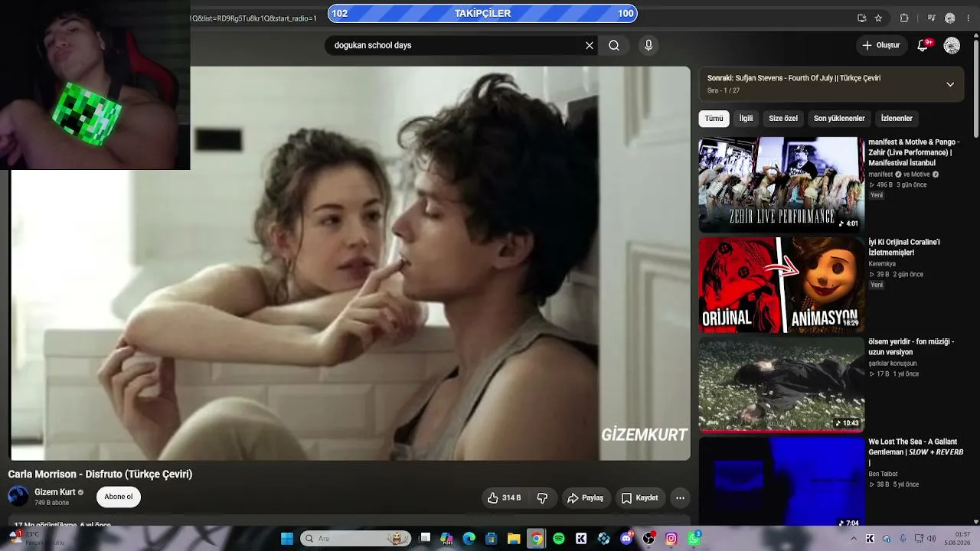Open We Lost The Sea video title
The height and width of the screenshot is (551, 980).
click(x=916, y=452)
